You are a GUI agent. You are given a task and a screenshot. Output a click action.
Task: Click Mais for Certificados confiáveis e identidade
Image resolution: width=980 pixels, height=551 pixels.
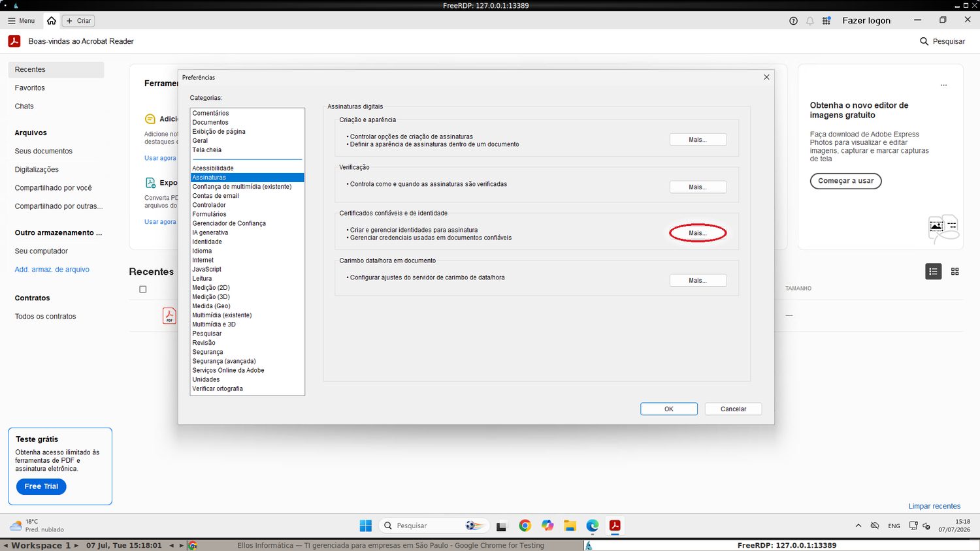(698, 233)
